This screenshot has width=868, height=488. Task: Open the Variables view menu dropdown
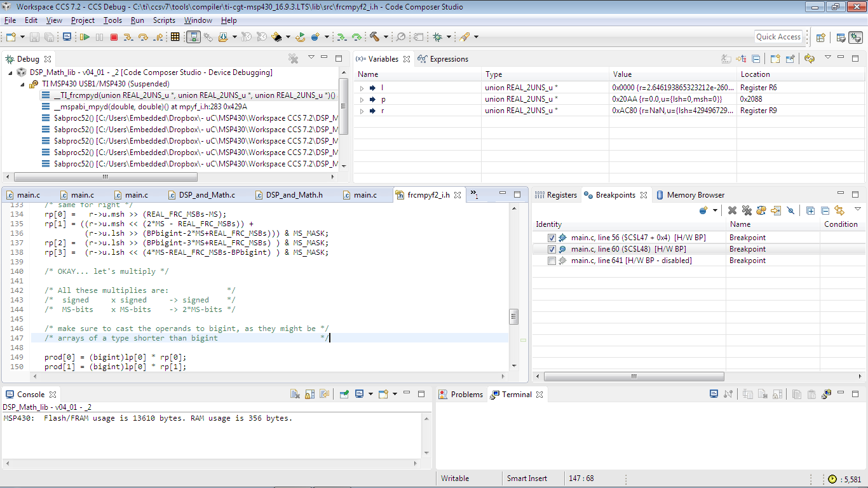click(x=828, y=57)
